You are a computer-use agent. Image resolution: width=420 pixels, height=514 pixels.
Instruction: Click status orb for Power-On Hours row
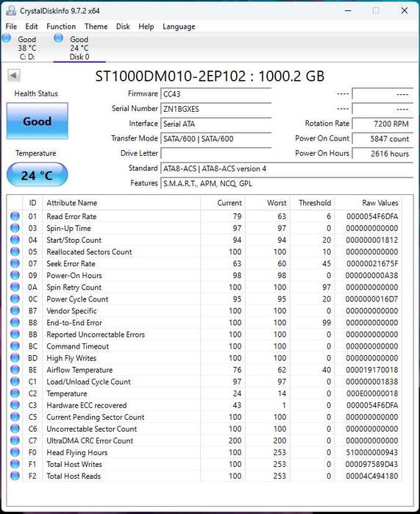[15, 275]
